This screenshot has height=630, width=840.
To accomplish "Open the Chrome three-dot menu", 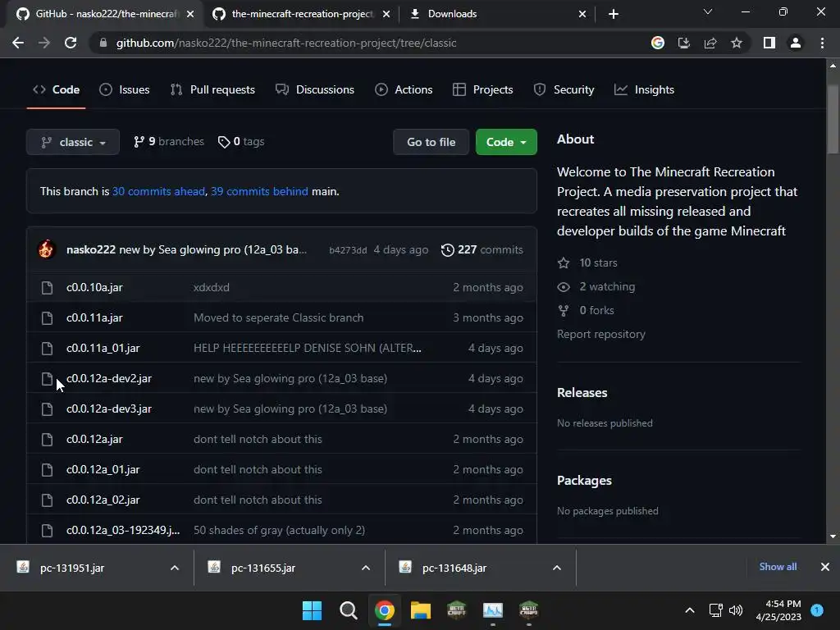I will click(x=822, y=43).
